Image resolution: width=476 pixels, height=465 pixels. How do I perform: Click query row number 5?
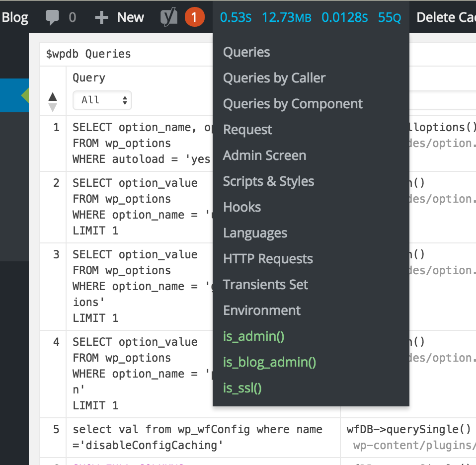click(56, 429)
